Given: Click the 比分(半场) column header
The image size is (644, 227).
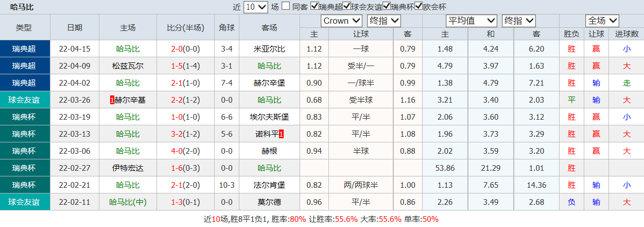Looking at the screenshot, I should point(185,28).
